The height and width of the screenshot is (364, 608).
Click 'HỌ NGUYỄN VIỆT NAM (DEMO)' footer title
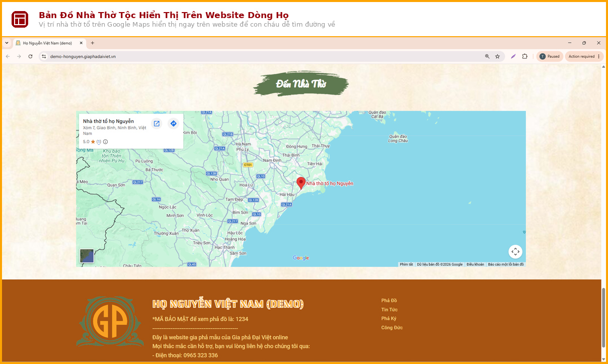(x=228, y=304)
